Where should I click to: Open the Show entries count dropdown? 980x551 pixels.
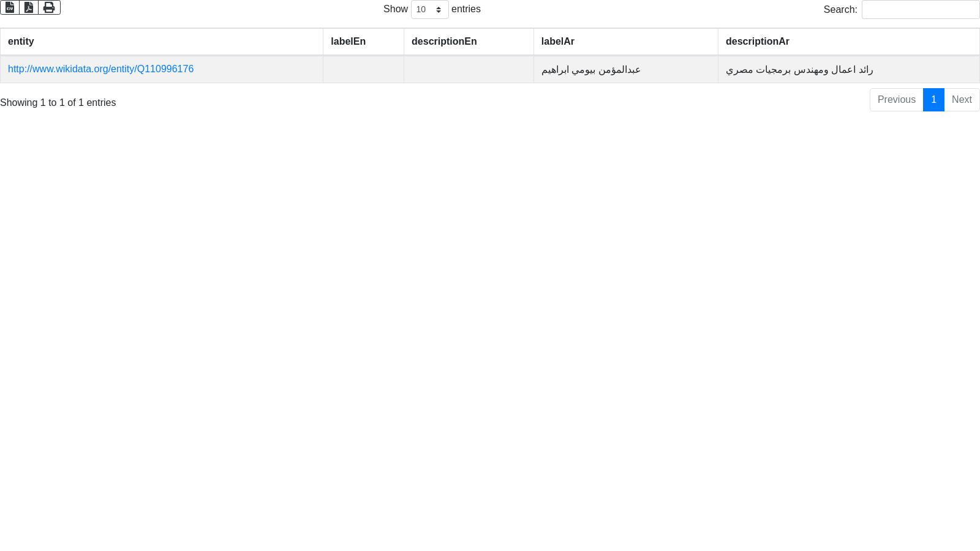click(429, 10)
